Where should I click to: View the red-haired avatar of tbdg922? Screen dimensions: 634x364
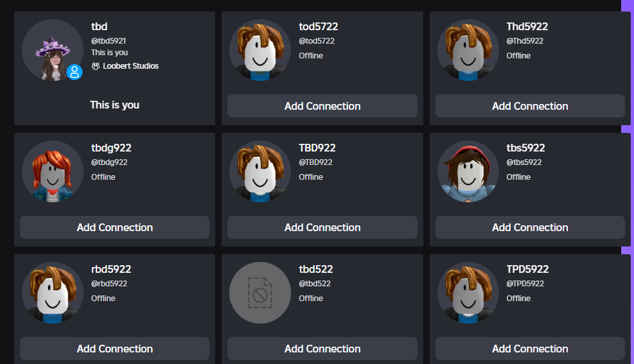click(52, 171)
